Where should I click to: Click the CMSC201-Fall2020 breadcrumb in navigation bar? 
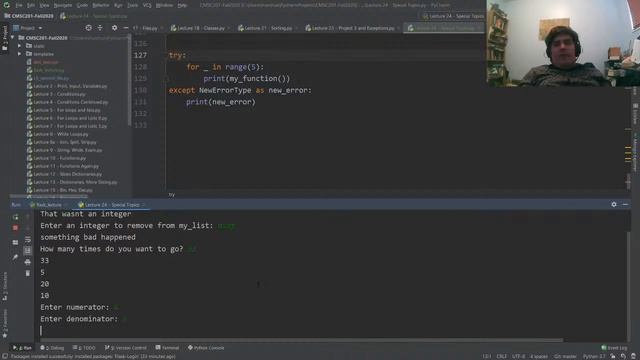click(x=29, y=16)
